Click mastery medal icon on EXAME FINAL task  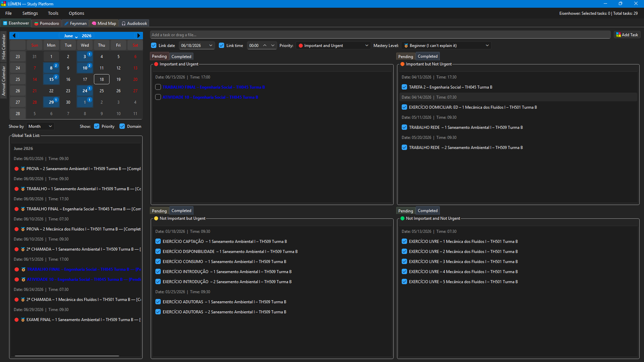(x=23, y=320)
